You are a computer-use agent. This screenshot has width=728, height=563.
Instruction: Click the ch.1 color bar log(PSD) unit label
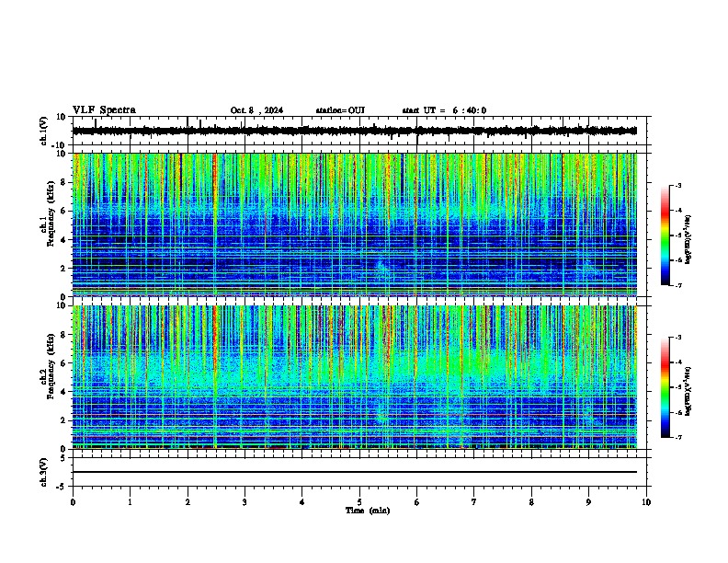pyautogui.click(x=688, y=239)
